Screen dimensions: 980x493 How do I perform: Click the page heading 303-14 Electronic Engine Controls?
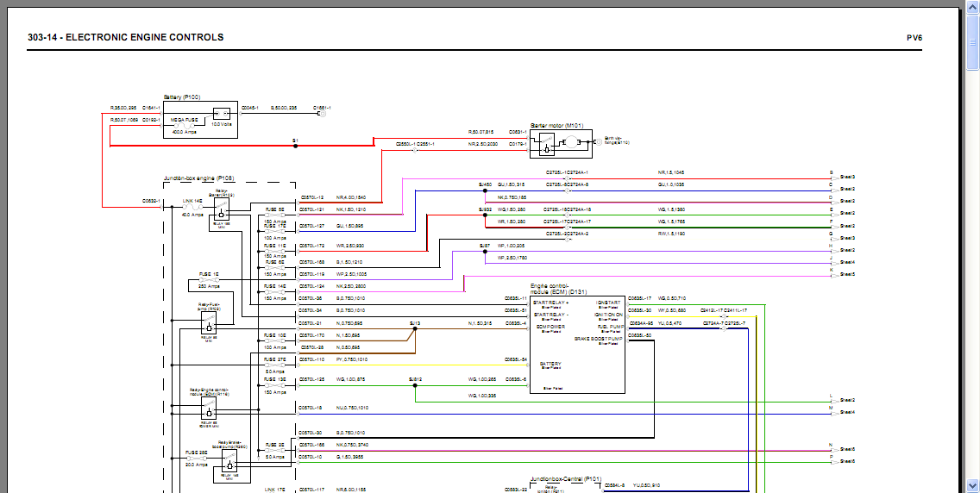[126, 37]
